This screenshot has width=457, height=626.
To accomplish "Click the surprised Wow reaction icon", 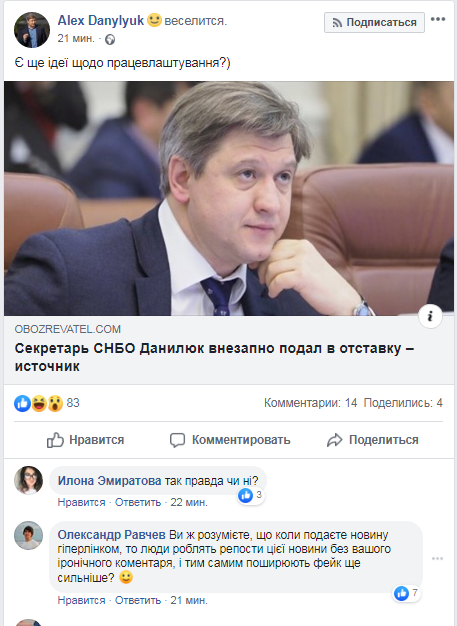I will tap(55, 403).
